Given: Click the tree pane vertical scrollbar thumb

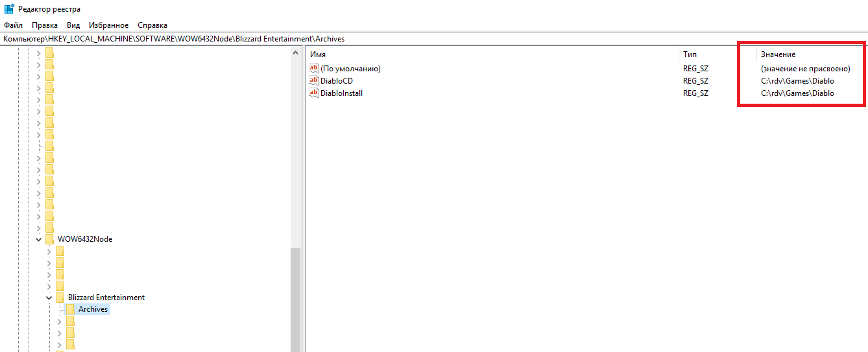Looking at the screenshot, I should (x=296, y=299).
